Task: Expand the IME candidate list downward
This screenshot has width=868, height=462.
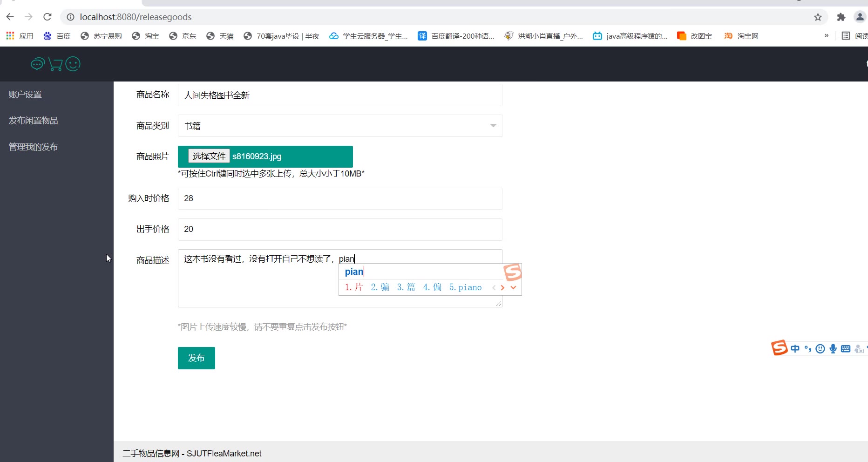Action: pos(513,287)
